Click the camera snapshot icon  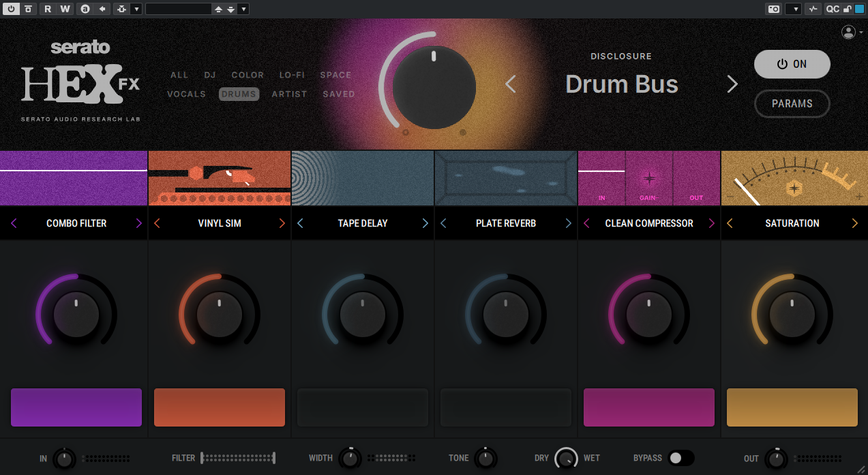click(774, 9)
